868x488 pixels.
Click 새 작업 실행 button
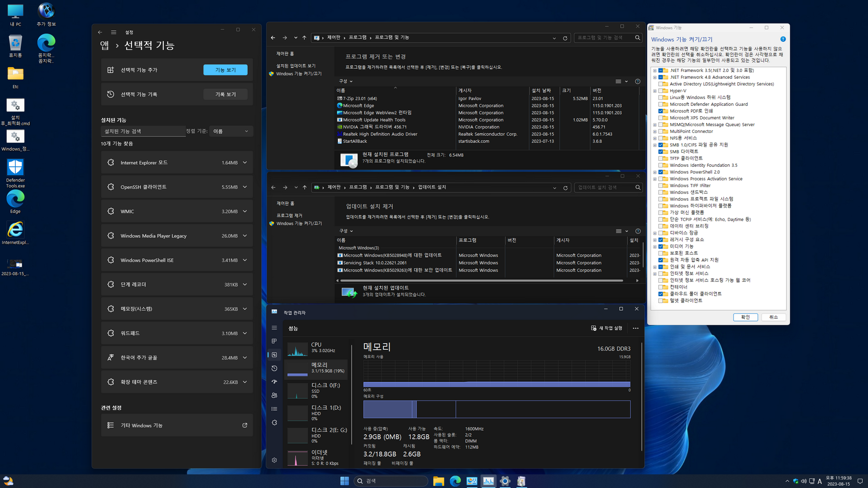tap(607, 328)
